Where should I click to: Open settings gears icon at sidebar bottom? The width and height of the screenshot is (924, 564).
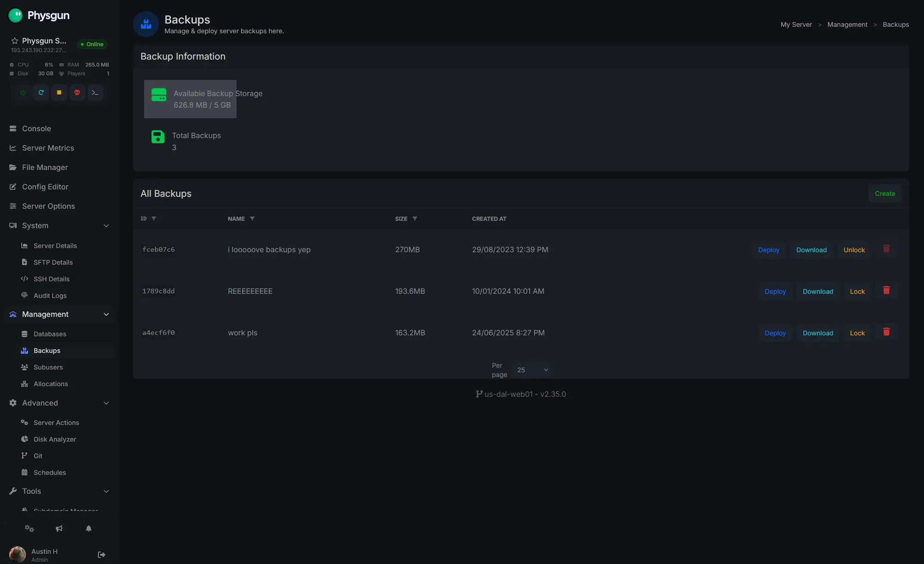pyautogui.click(x=30, y=528)
